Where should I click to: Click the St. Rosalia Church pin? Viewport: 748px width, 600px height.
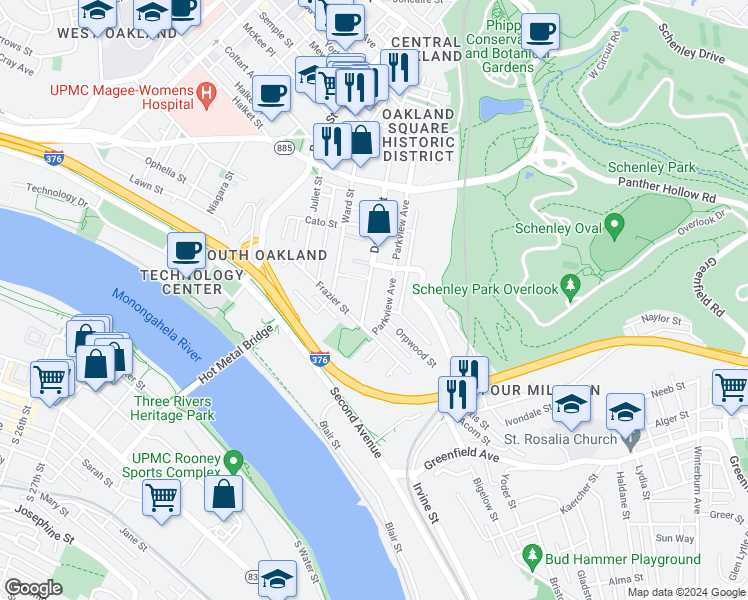(632, 439)
